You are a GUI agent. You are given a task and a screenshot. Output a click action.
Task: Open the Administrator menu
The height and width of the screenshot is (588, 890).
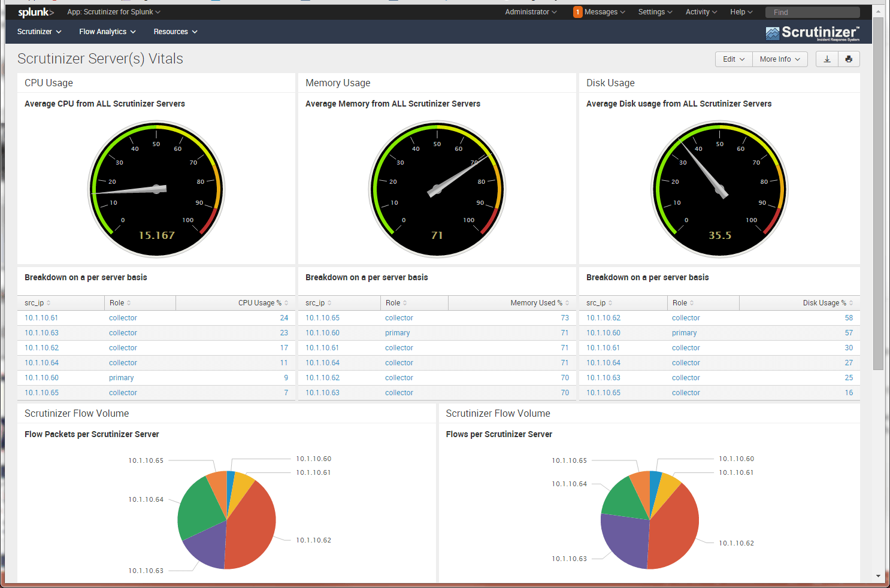(531, 12)
